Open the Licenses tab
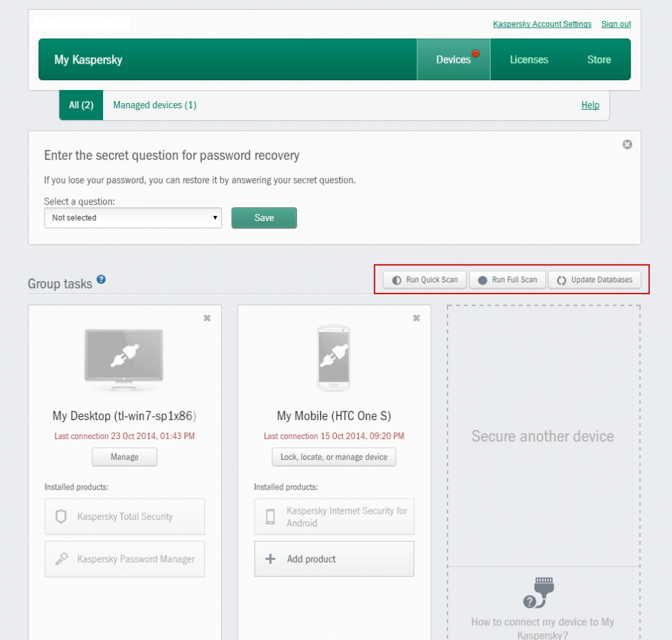Viewport: 672px width, 640px height. click(529, 60)
